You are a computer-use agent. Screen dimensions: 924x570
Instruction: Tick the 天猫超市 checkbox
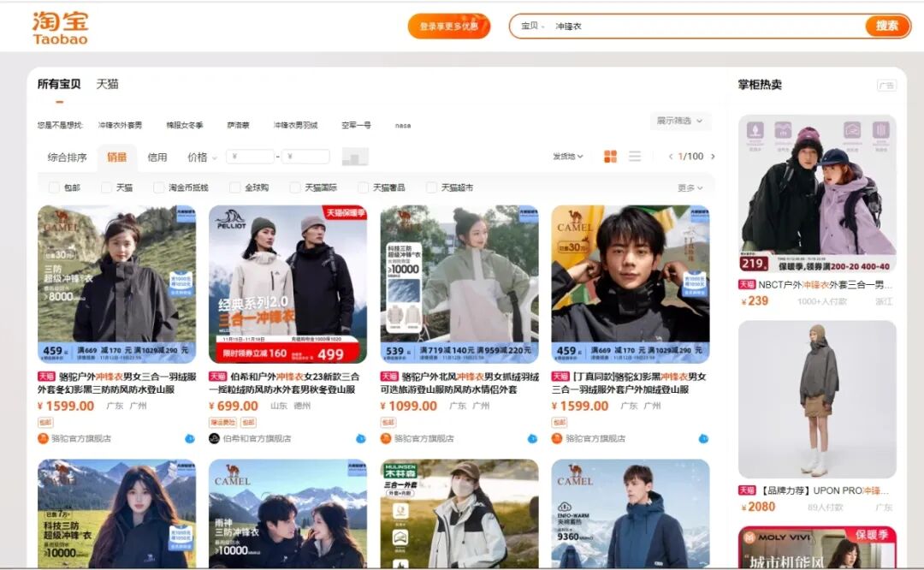[x=431, y=187]
